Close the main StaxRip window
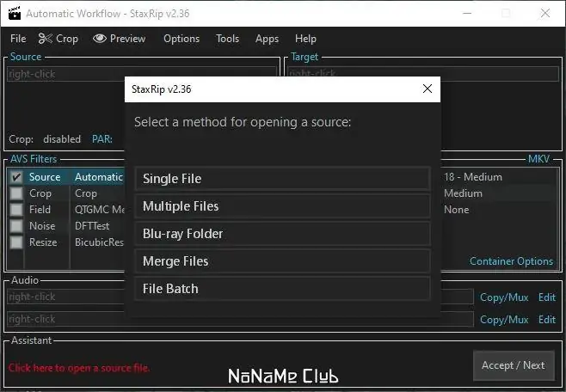This screenshot has height=392, width=566. [545, 14]
